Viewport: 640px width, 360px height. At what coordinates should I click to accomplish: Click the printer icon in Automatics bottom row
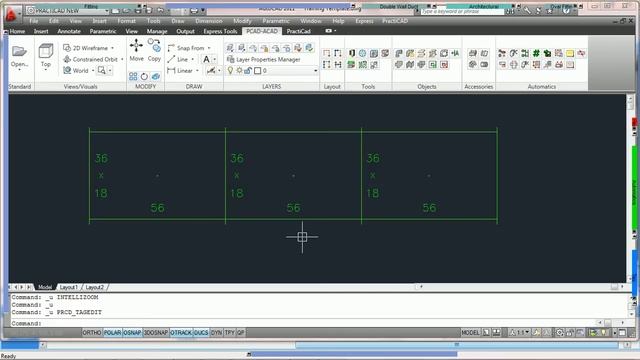tap(559, 64)
